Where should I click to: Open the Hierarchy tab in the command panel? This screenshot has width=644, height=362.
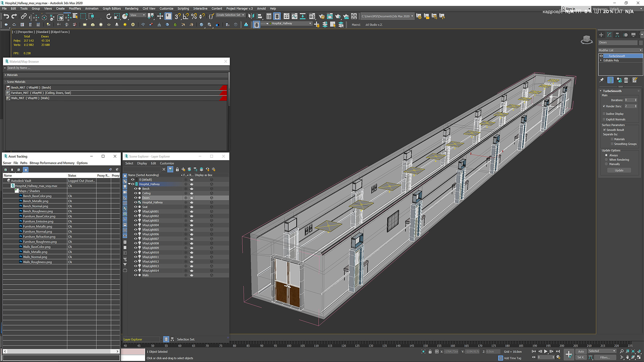617,35
